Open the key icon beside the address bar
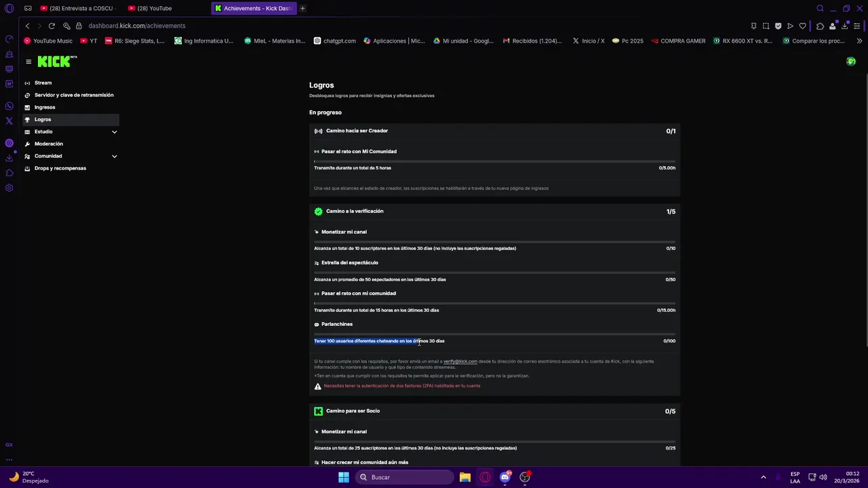 coord(66,26)
